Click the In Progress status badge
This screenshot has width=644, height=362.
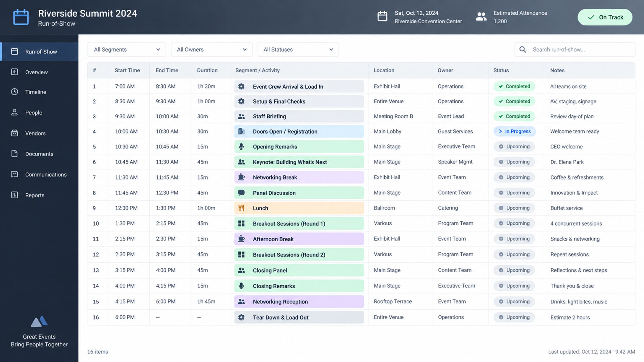515,131
